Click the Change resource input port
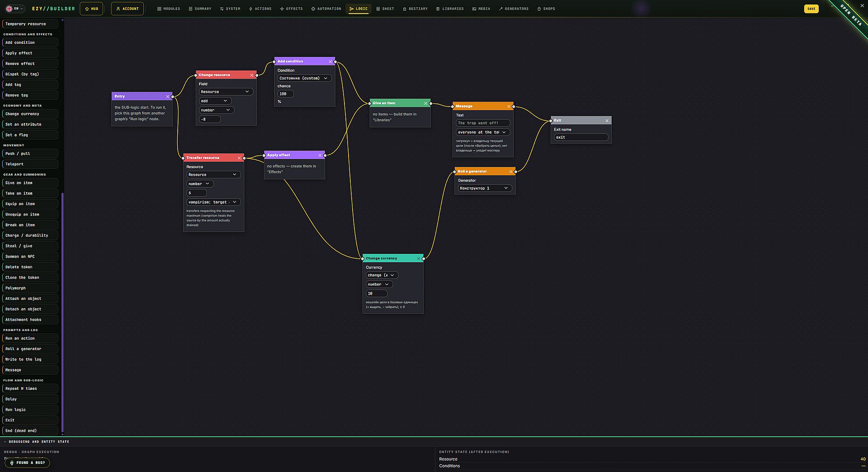This screenshot has width=868, height=472. point(196,75)
